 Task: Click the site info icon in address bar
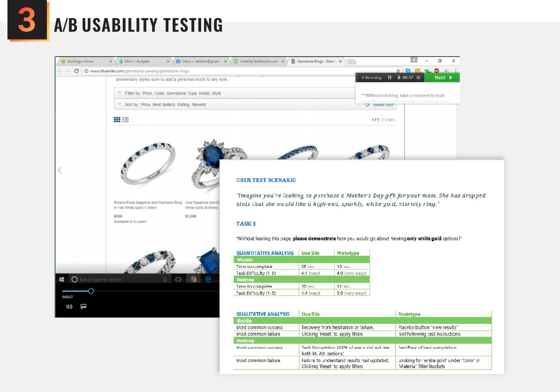(86, 71)
